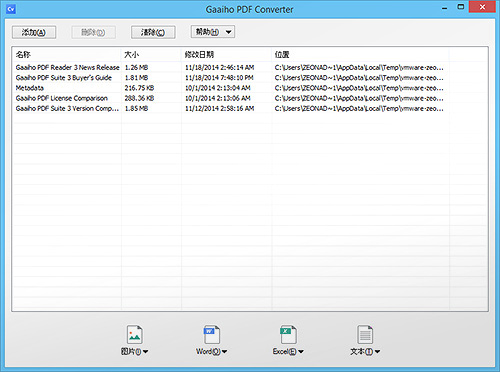Sort by the 名称 column header
Screen dimensions: 500x372
[23, 54]
